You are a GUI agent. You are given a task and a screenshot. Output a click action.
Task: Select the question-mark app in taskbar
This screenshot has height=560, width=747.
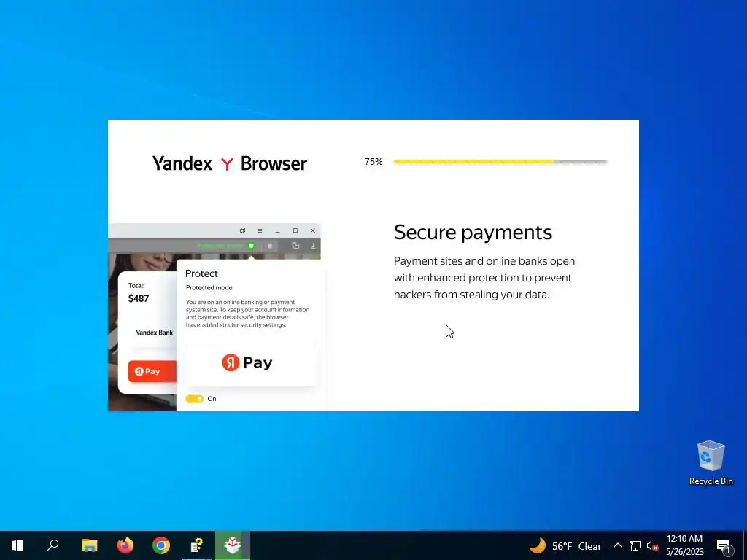pos(197,545)
